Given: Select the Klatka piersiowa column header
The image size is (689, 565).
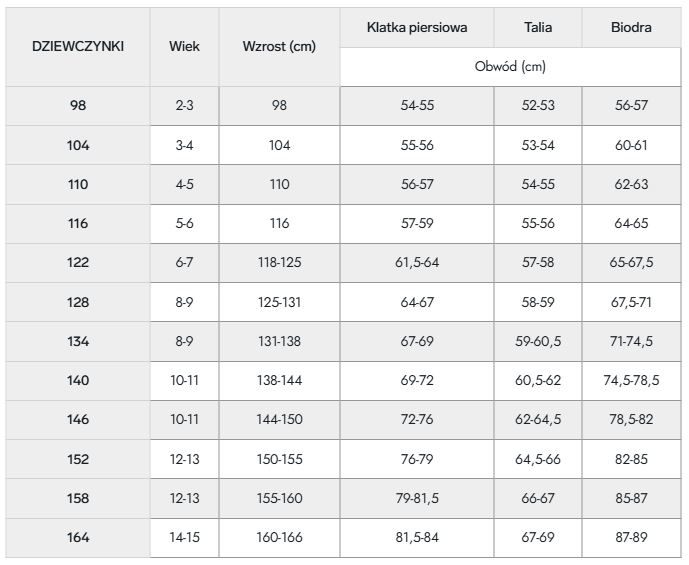Looking at the screenshot, I should [x=416, y=28].
